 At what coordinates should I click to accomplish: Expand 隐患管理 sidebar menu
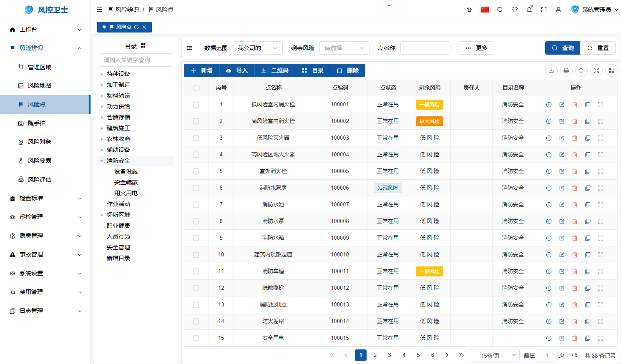tap(45, 236)
